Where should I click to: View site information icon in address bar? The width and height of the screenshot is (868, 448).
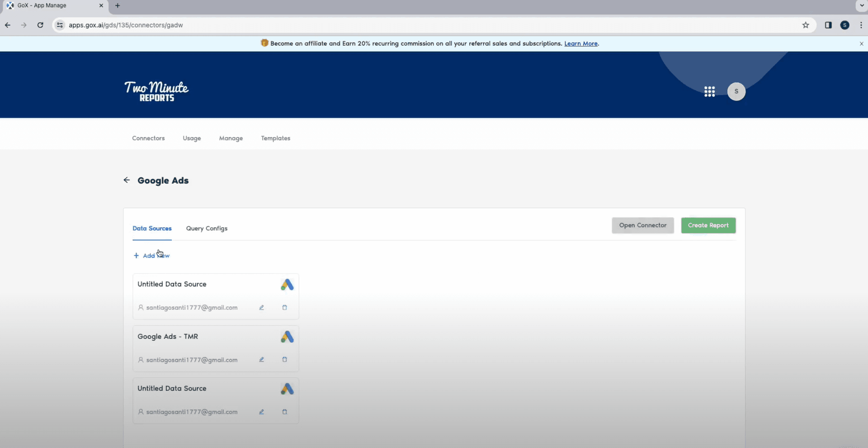(60, 25)
